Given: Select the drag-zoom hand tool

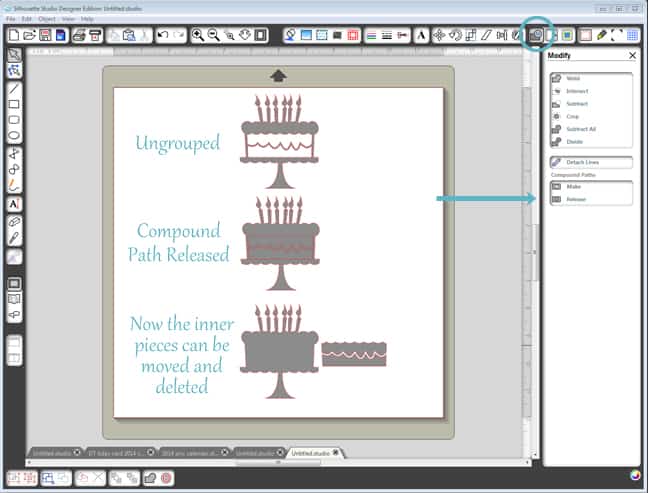Looking at the screenshot, I should (x=245, y=36).
